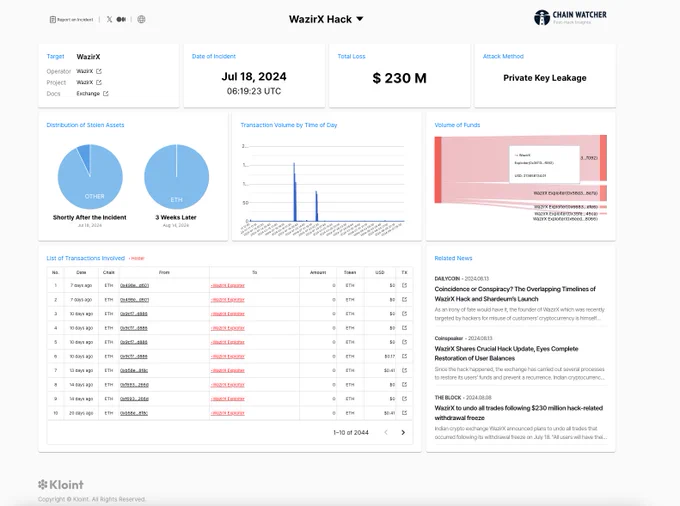The width and height of the screenshot is (680, 506).
Task: Click '20 days ago' in row 10
Action: click(81, 413)
